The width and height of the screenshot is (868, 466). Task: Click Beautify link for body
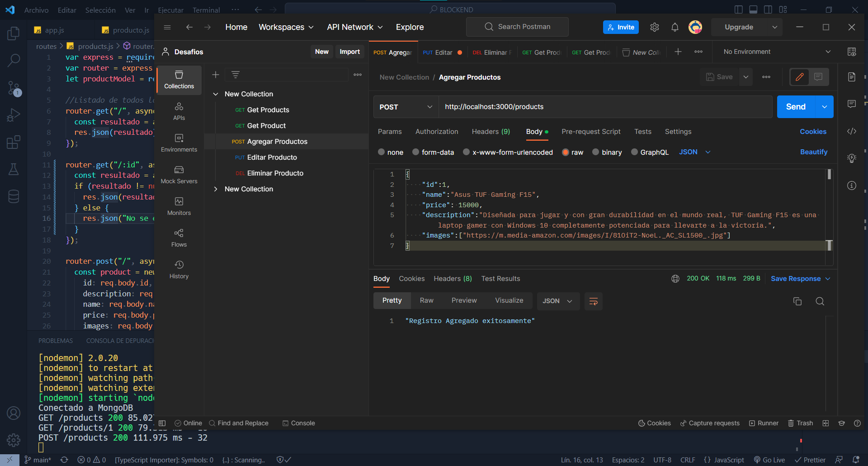coord(814,152)
